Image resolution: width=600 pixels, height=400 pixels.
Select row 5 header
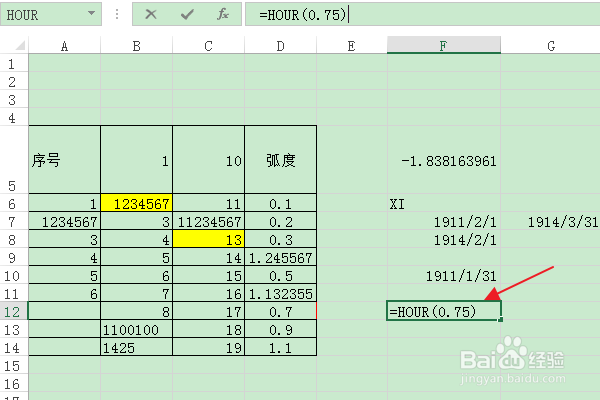click(14, 160)
